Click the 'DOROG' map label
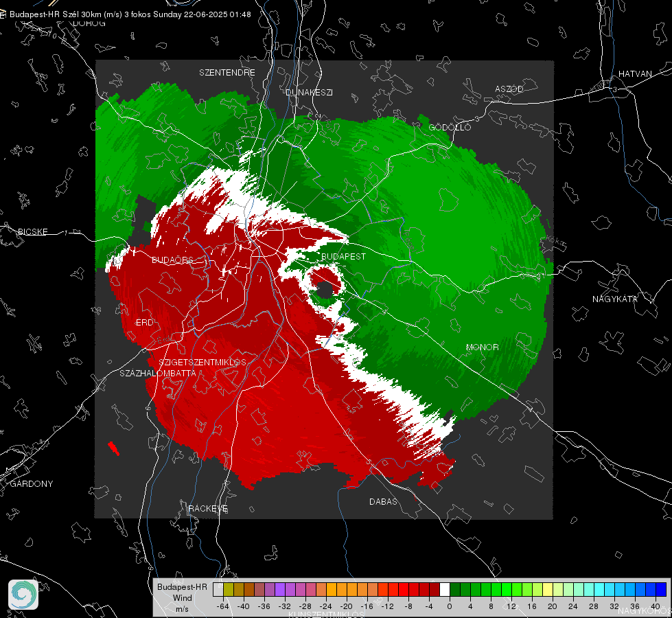 point(89,23)
